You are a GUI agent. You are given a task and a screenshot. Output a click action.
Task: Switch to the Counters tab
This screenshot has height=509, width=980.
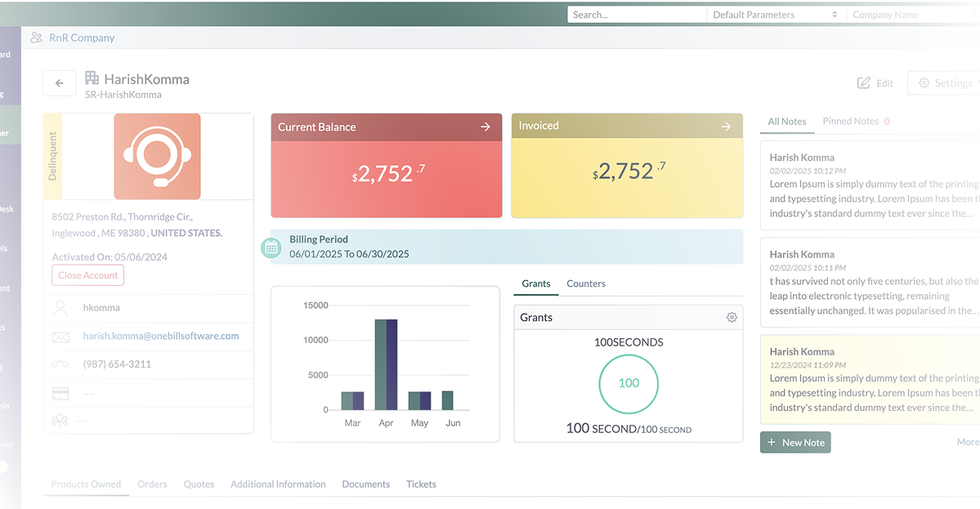point(586,284)
